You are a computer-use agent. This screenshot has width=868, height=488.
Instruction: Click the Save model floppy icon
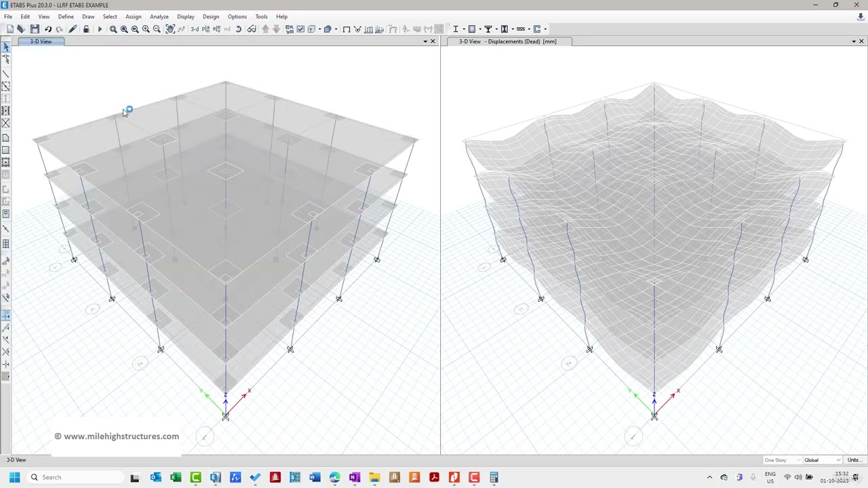(x=35, y=29)
